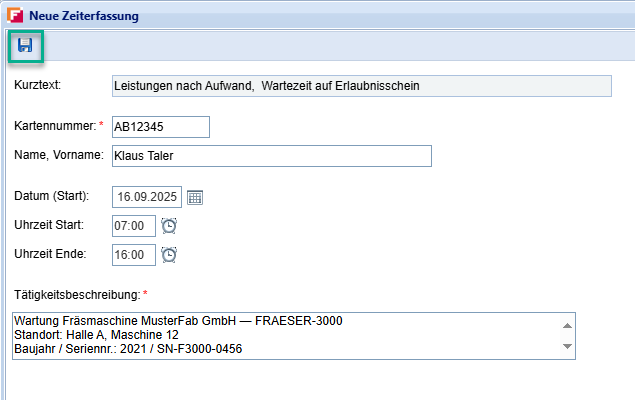The height and width of the screenshot is (400, 635).
Task: Click the Datum (Start) field showing 16.09.2025
Action: tap(146, 197)
